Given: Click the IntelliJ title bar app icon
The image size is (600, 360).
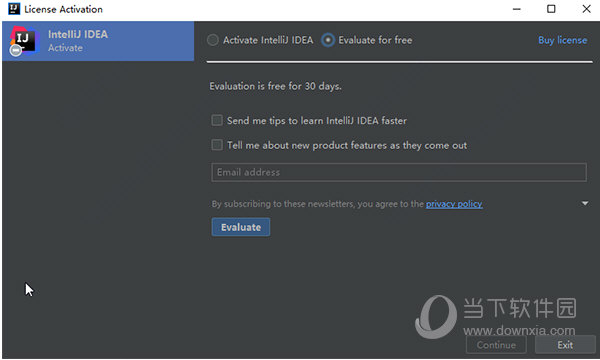Looking at the screenshot, I should [14, 9].
